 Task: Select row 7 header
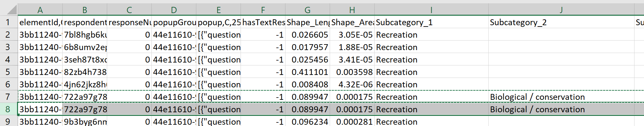tap(9, 97)
